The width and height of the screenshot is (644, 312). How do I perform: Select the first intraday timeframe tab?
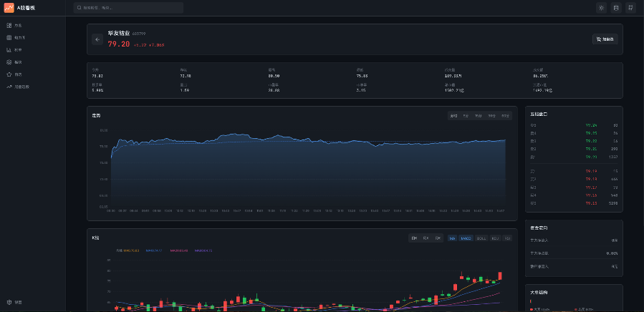pos(453,115)
